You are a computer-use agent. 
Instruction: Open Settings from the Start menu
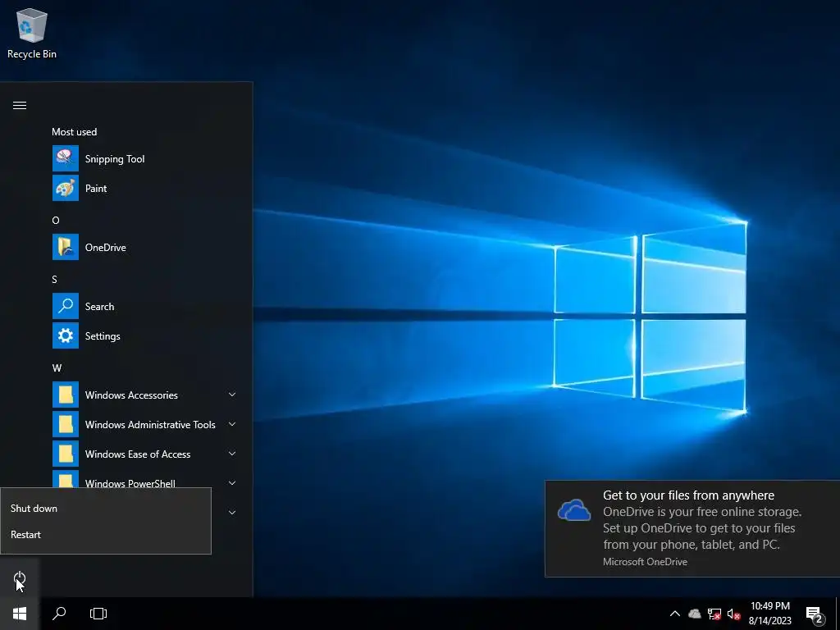[x=144, y=336]
